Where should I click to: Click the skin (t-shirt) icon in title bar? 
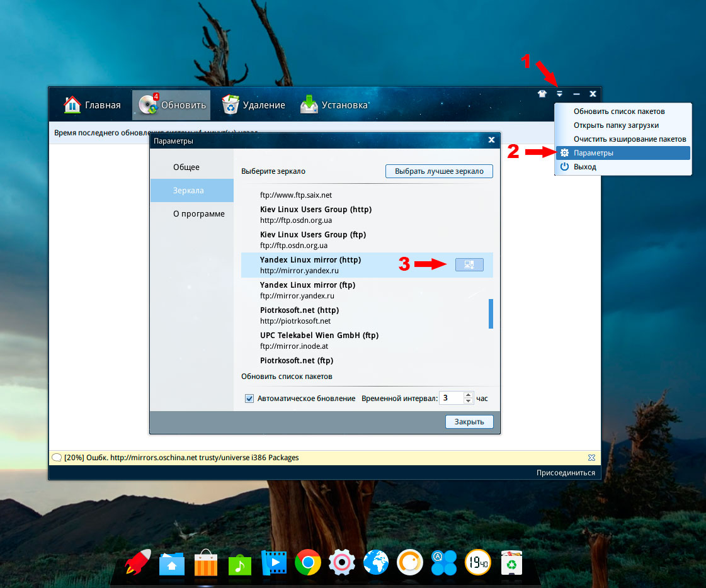542,94
